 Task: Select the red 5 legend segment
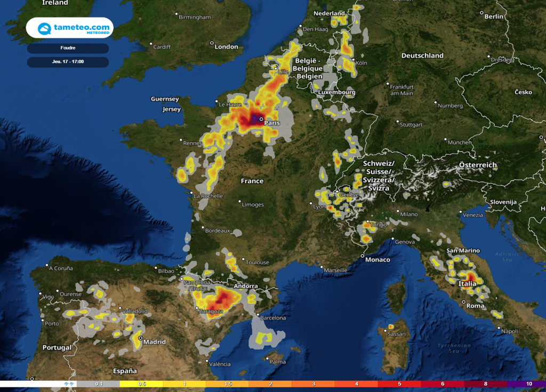click(399, 384)
